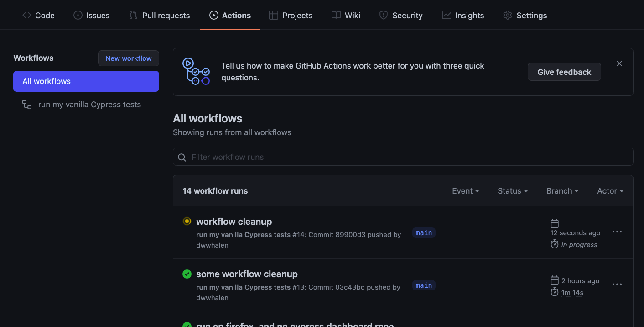Dismiss the GitHub Actions feedback banner

[x=619, y=63]
